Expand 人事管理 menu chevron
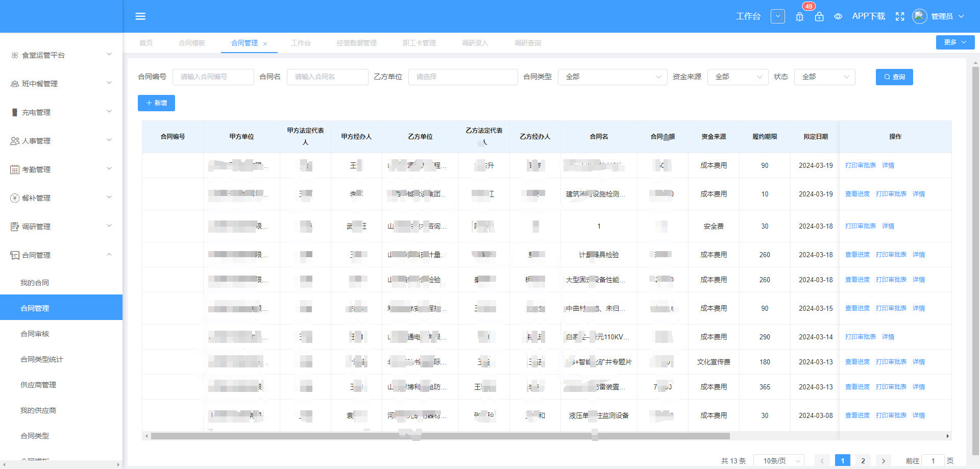 click(109, 140)
